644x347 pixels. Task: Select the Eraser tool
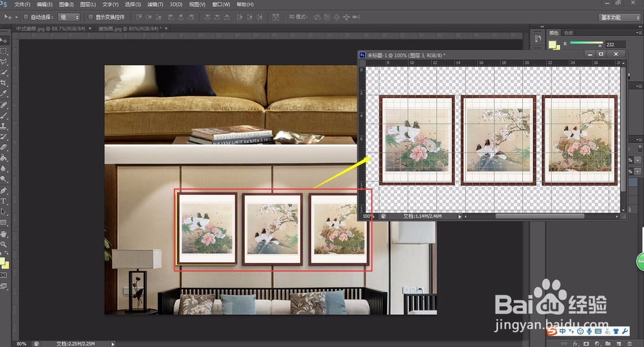click(4, 147)
